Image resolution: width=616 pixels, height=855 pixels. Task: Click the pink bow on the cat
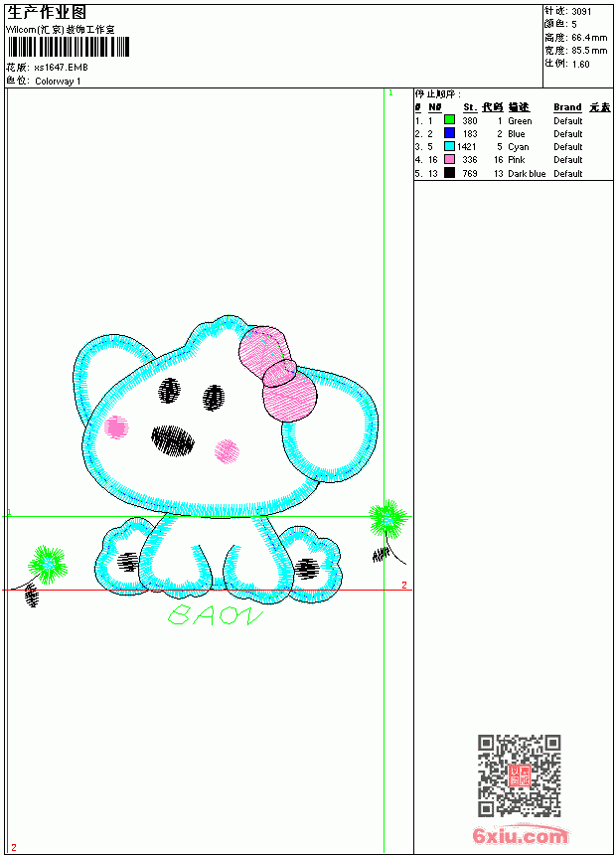click(x=278, y=375)
